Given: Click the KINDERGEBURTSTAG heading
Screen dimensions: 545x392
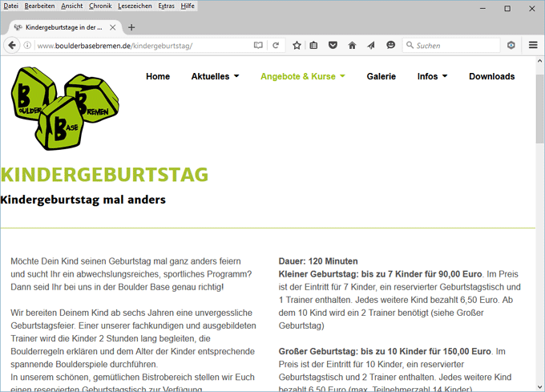Looking at the screenshot, I should (x=104, y=175).
